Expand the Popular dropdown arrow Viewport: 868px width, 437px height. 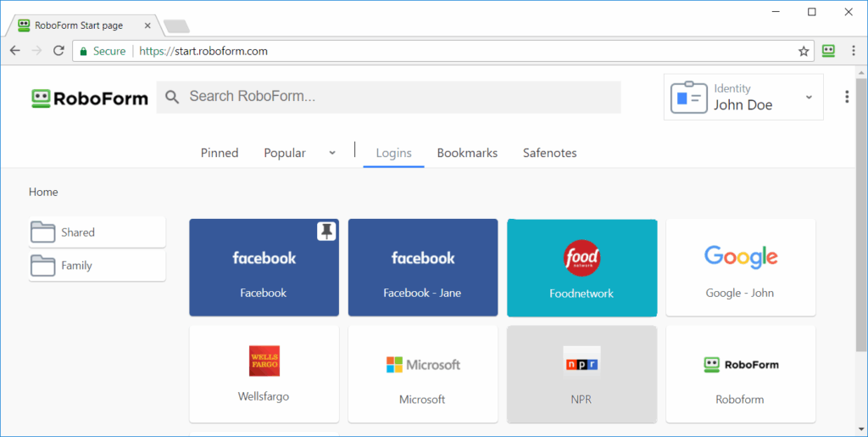(x=332, y=153)
